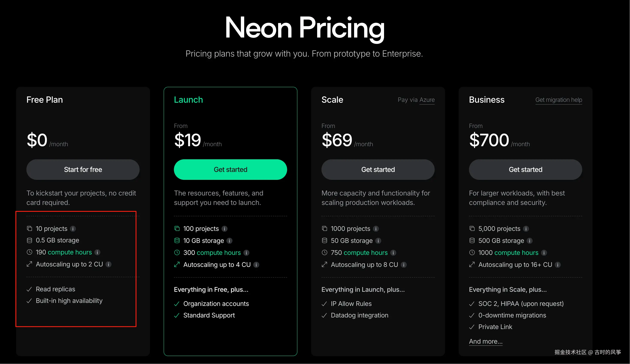Select Get started for Business plan
Screen dimensions: 630x364
click(526, 170)
